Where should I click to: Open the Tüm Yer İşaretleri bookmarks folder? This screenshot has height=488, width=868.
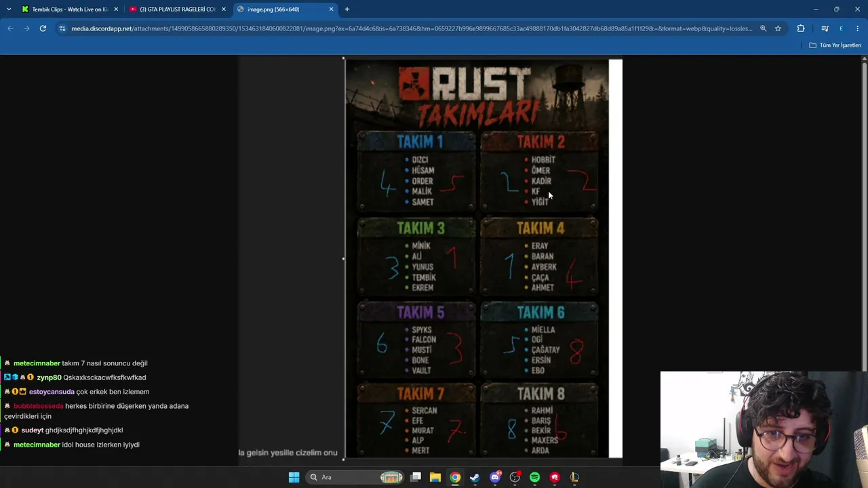coord(835,45)
